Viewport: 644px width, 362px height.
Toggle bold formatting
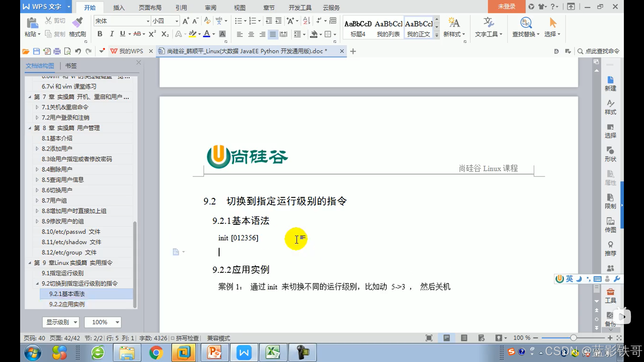[x=100, y=34]
